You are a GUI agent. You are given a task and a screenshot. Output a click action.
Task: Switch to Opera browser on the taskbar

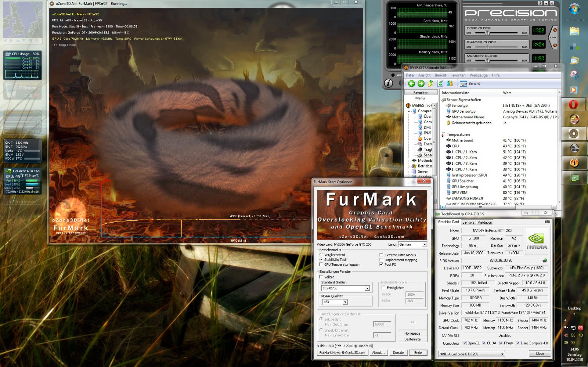pos(574,105)
